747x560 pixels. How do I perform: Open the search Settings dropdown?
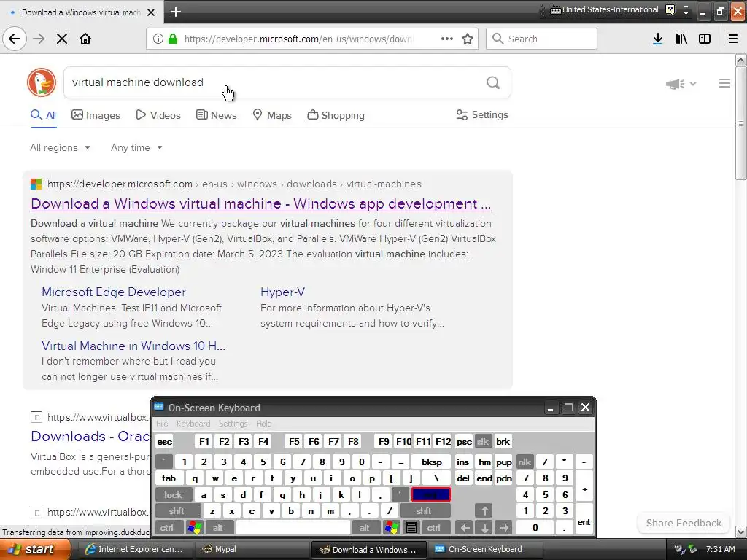(x=482, y=114)
